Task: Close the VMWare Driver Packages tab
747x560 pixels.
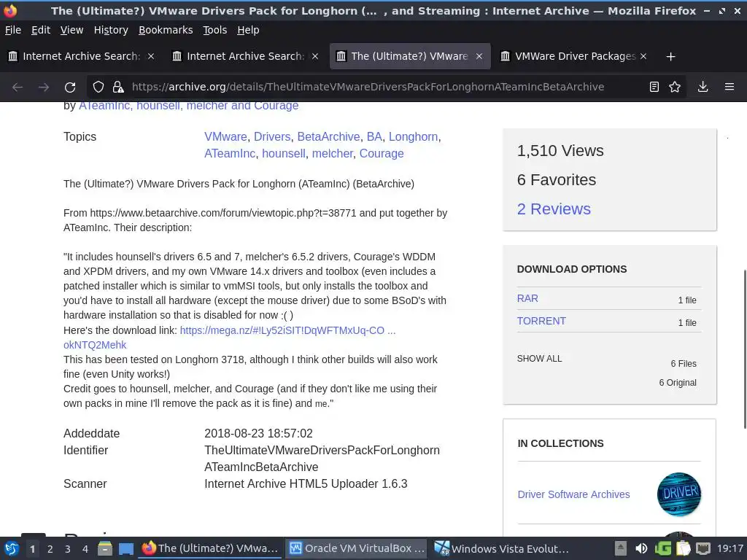Action: point(643,56)
